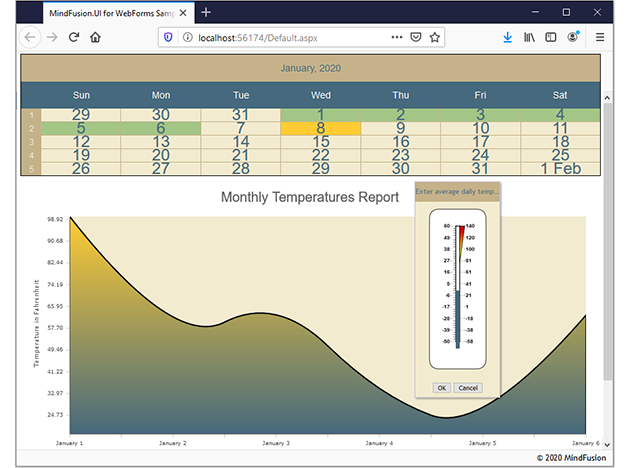This screenshot has width=630, height=468.
Task: Select calendar day 1 Feb
Action: click(x=560, y=169)
